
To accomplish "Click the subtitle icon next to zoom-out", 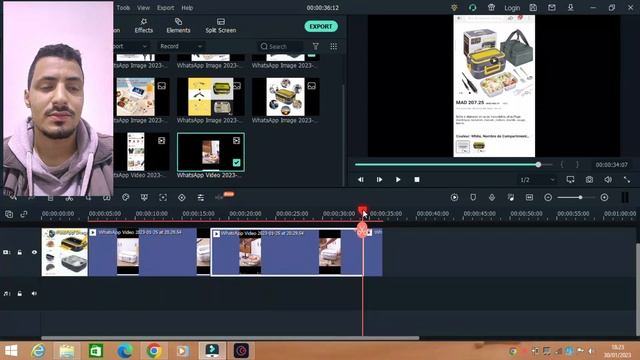I will [x=529, y=198].
